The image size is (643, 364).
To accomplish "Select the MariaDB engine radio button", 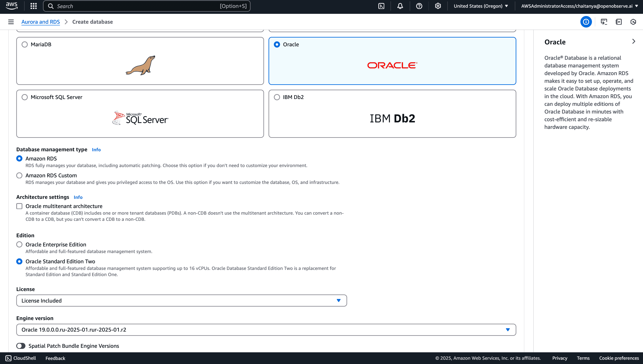I will [x=24, y=44].
